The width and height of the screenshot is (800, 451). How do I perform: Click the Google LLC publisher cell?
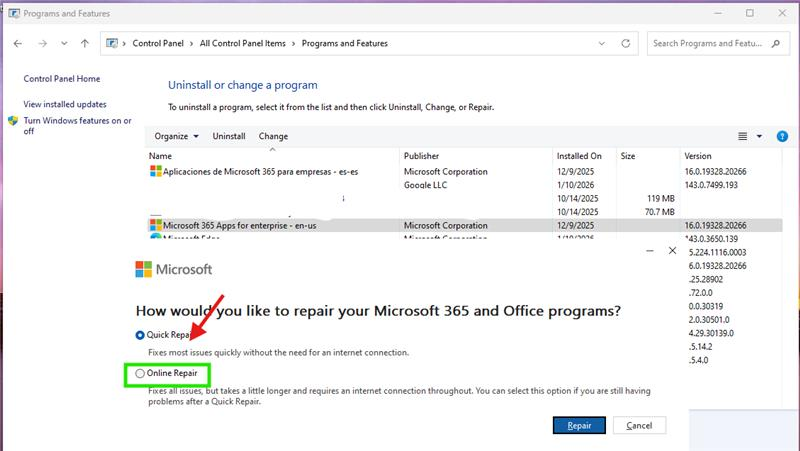pyautogui.click(x=425, y=185)
